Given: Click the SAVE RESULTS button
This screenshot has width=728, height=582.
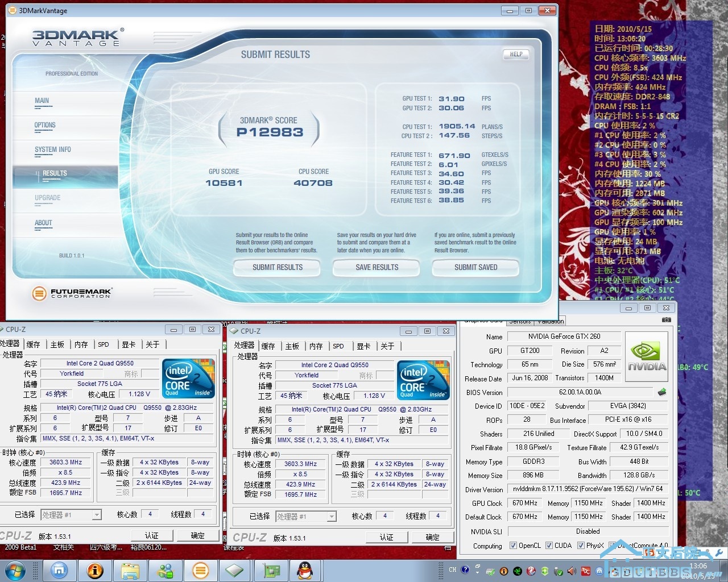Looking at the screenshot, I should pyautogui.click(x=377, y=268).
